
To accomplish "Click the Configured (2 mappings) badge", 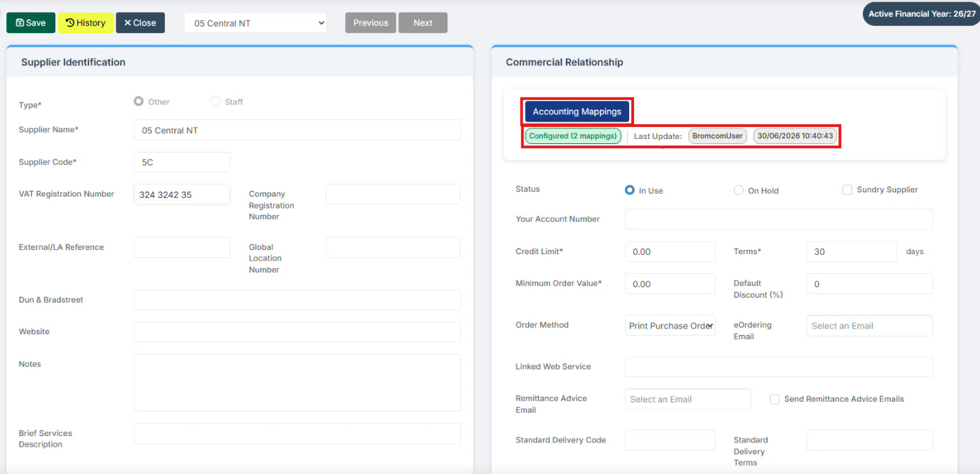I will click(x=573, y=136).
